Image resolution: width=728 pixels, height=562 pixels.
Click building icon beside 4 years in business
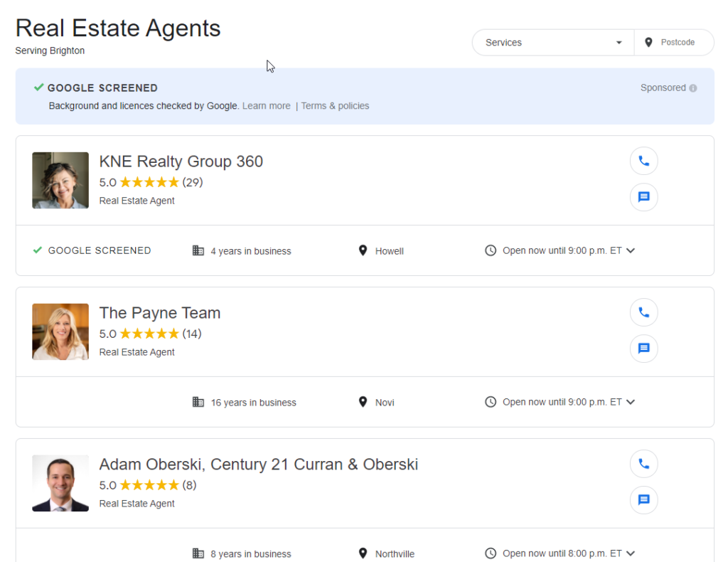tap(198, 251)
